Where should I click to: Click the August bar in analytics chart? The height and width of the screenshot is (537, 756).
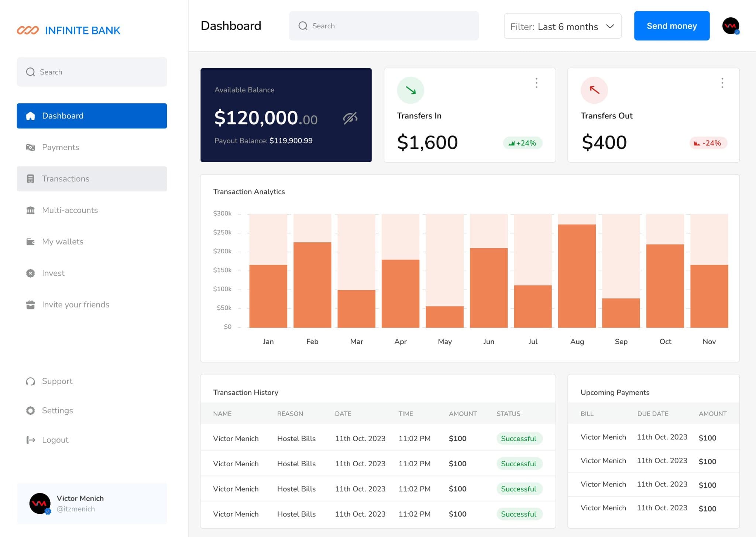[x=577, y=276]
